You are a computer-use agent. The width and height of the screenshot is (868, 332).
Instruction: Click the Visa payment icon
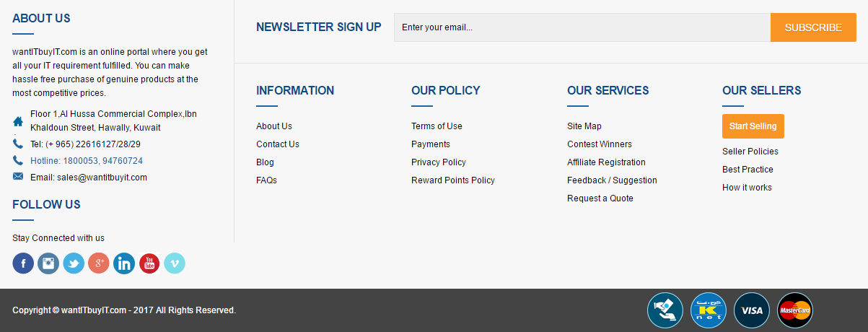coord(752,310)
